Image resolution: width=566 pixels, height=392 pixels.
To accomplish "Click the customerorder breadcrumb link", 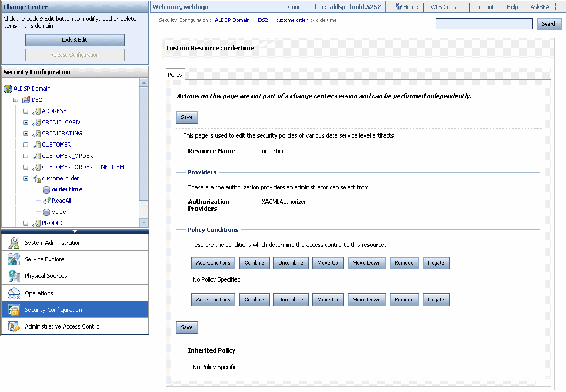I will (292, 20).
